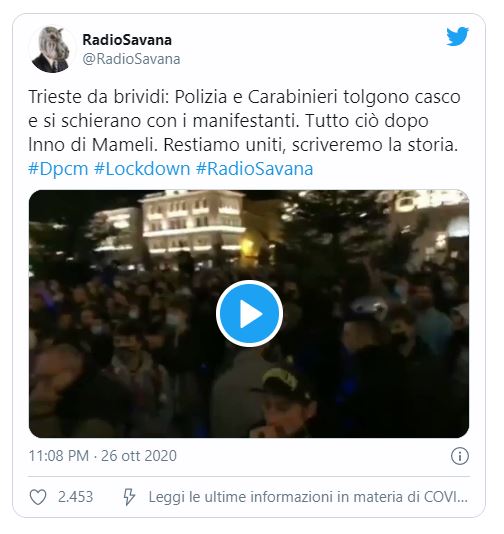Click the Twitter bird logo
This screenshot has width=504, height=534.
[457, 36]
